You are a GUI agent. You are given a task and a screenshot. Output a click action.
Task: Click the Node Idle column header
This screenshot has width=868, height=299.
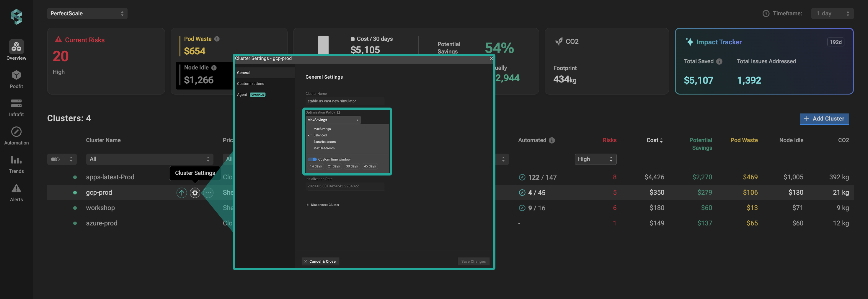[x=791, y=140]
